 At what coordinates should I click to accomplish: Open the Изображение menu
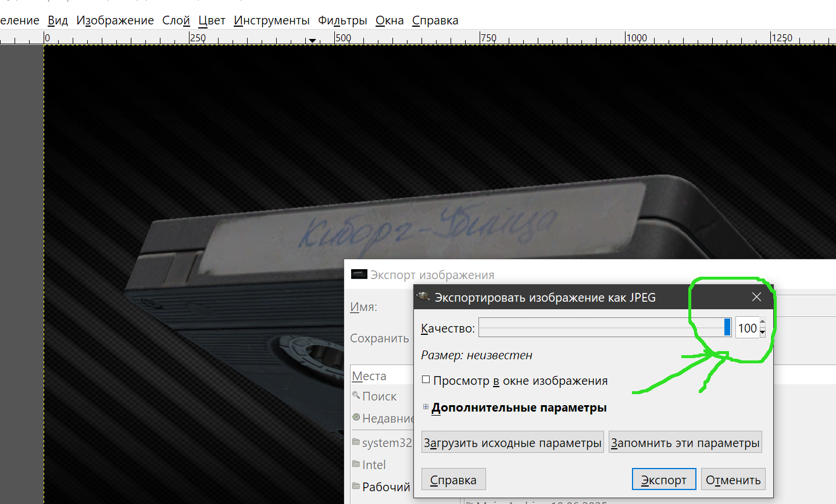coord(115,20)
